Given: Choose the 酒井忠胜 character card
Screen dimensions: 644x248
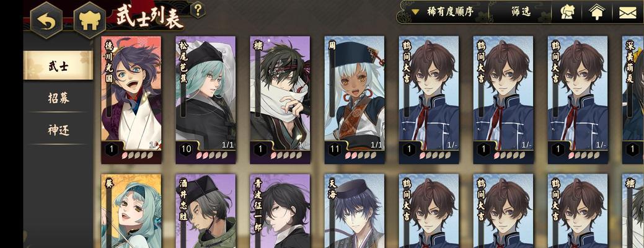Looking at the screenshot, I should coord(206,211).
